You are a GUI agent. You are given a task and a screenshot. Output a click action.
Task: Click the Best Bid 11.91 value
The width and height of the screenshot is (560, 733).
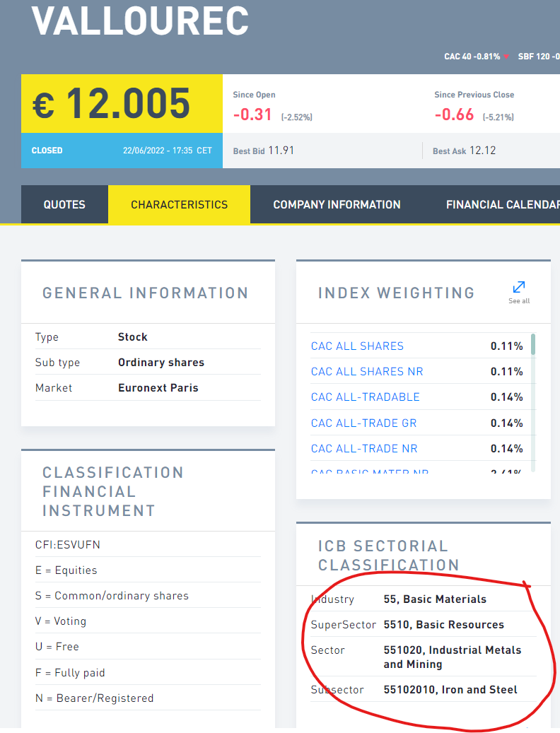point(281,151)
